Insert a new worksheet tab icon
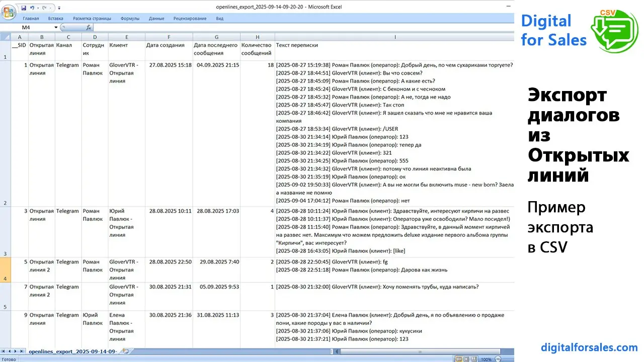The image size is (644, 362). point(125,351)
